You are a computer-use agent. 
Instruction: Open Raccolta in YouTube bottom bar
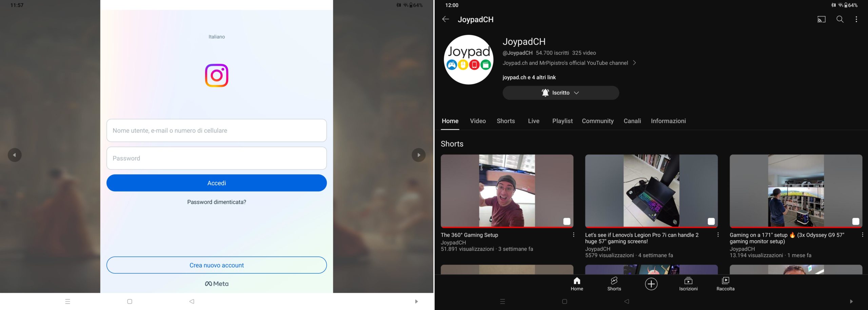click(725, 284)
